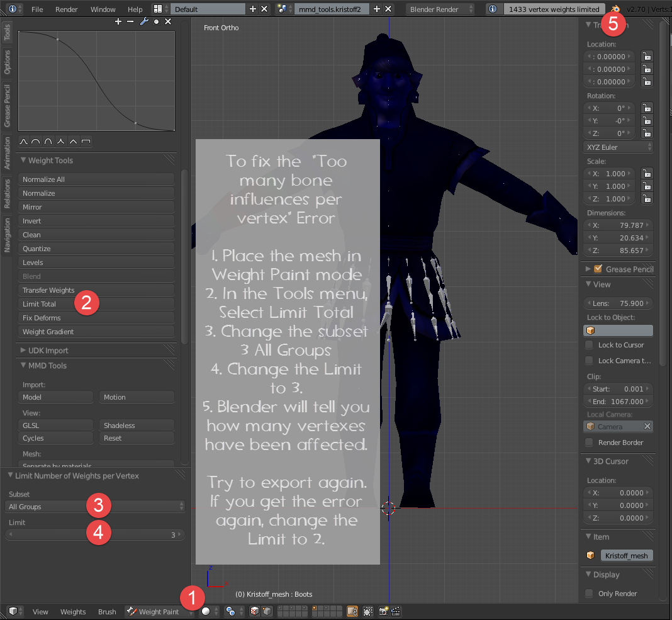Open Blender Render engine dropdown
The height and width of the screenshot is (620, 672).
[x=440, y=9]
